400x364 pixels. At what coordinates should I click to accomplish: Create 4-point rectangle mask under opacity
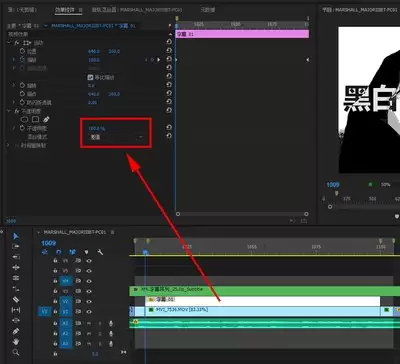pos(35,119)
